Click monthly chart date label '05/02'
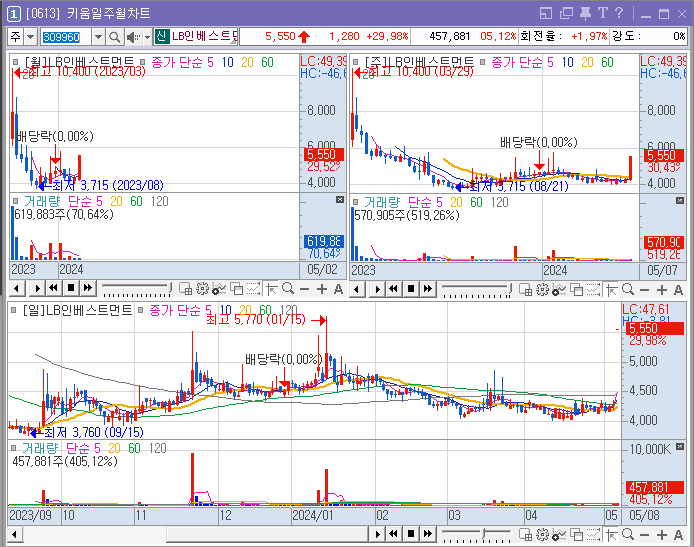 (322, 269)
